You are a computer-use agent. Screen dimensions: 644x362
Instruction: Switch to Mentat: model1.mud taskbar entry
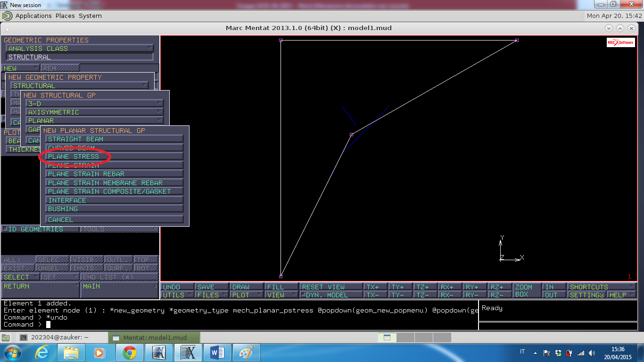click(x=154, y=337)
